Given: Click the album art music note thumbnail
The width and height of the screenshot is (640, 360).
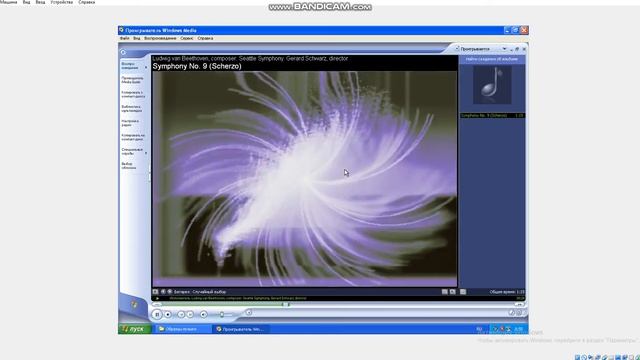Looking at the screenshot, I should (492, 85).
